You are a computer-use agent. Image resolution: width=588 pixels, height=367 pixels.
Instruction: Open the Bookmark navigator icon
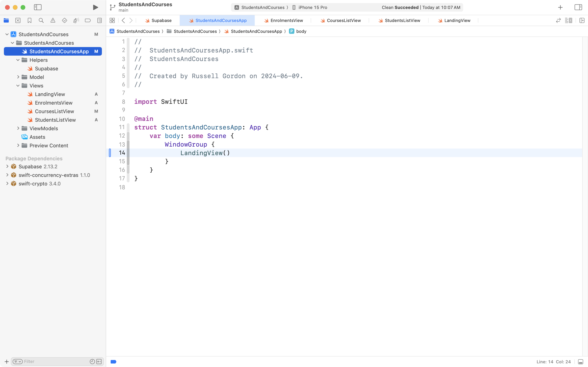(29, 20)
